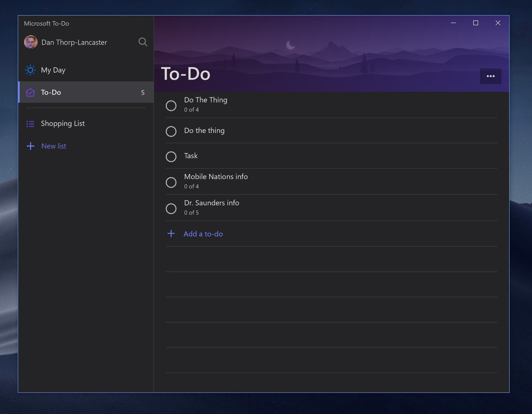
Task: Close the Microsoft To-Do window
Action: coord(498,23)
